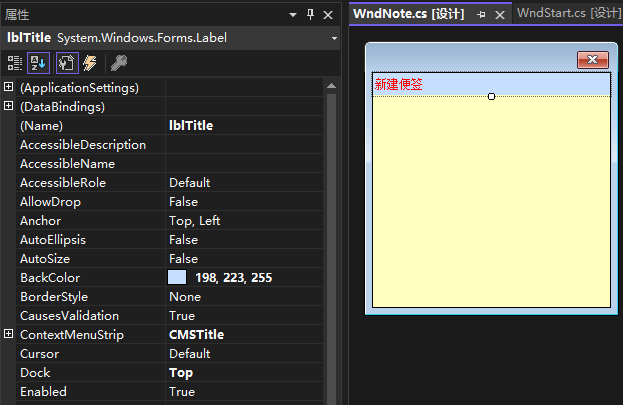The height and width of the screenshot is (405, 623).
Task: Switch to the WndStart.cs designer tab
Action: pyautogui.click(x=568, y=13)
